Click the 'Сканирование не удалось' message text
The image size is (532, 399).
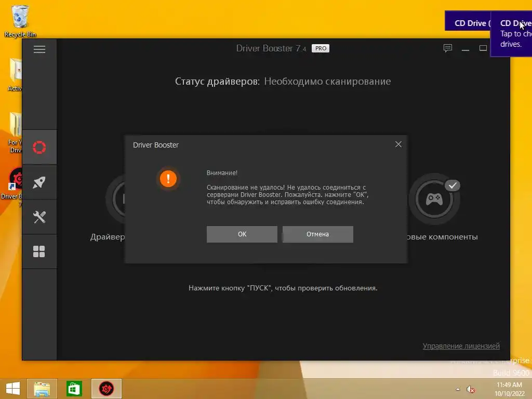[288, 195]
